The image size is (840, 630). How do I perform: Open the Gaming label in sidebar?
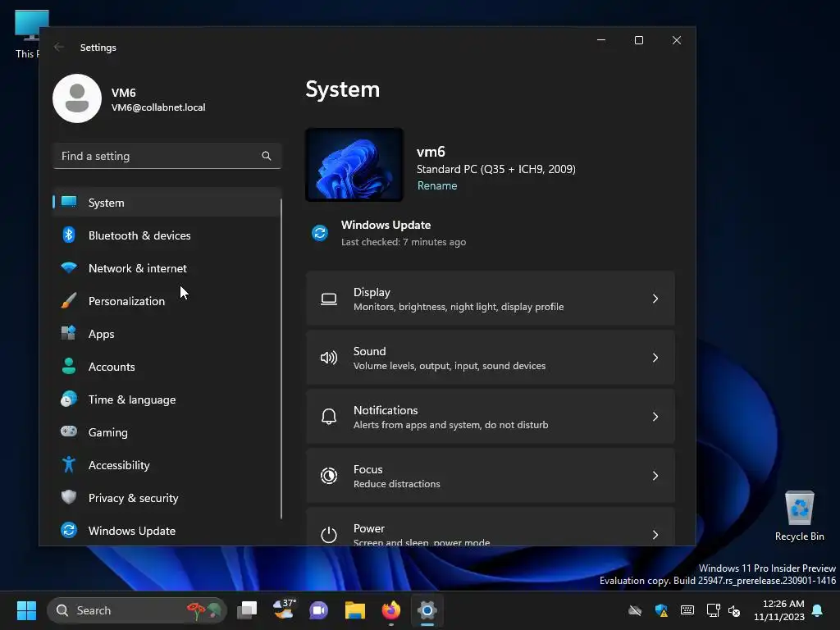tap(108, 432)
